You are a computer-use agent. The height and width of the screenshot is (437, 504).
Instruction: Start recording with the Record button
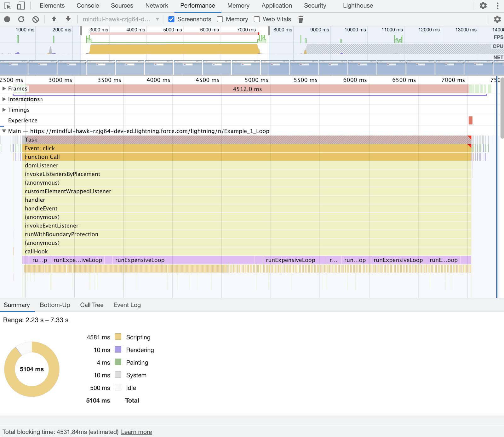click(7, 19)
